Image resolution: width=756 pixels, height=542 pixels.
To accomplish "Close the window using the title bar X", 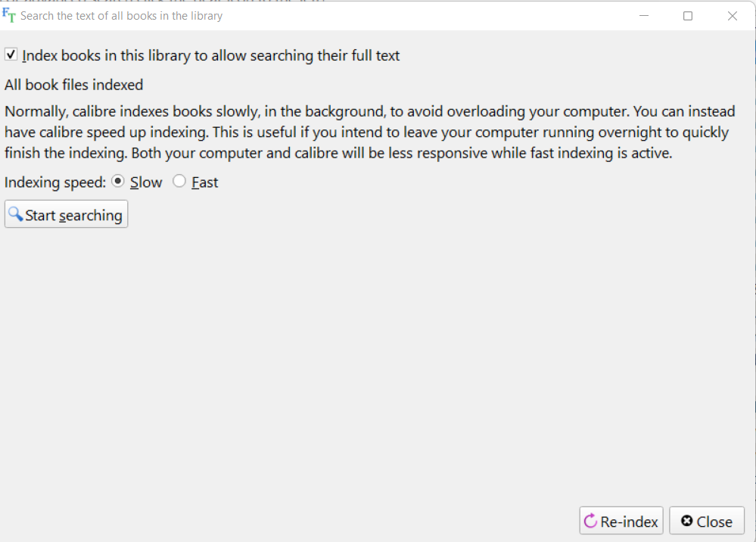I will [x=732, y=16].
